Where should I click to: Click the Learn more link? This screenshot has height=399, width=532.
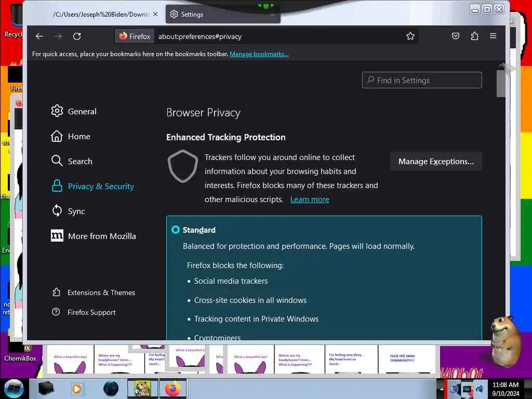point(310,199)
